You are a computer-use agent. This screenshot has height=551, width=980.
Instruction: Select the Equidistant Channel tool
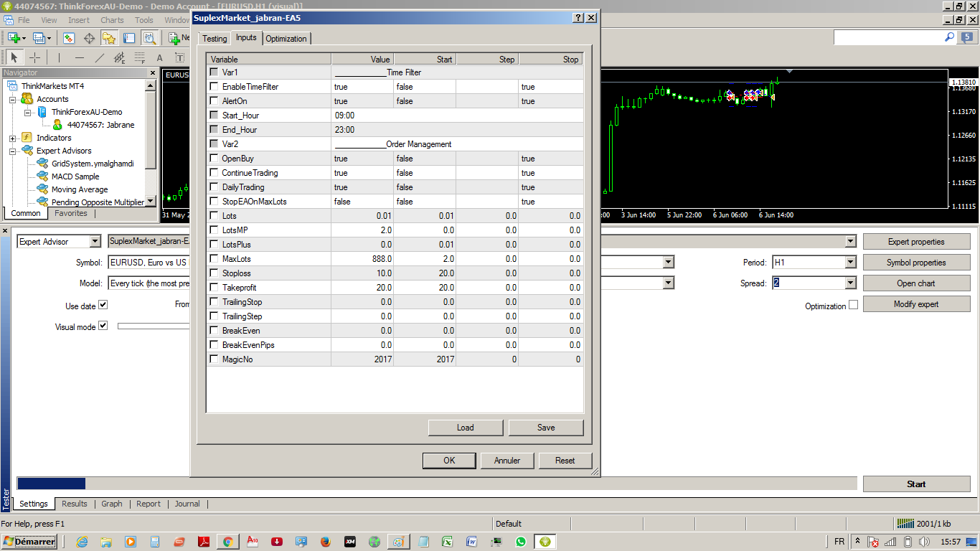pos(119,57)
